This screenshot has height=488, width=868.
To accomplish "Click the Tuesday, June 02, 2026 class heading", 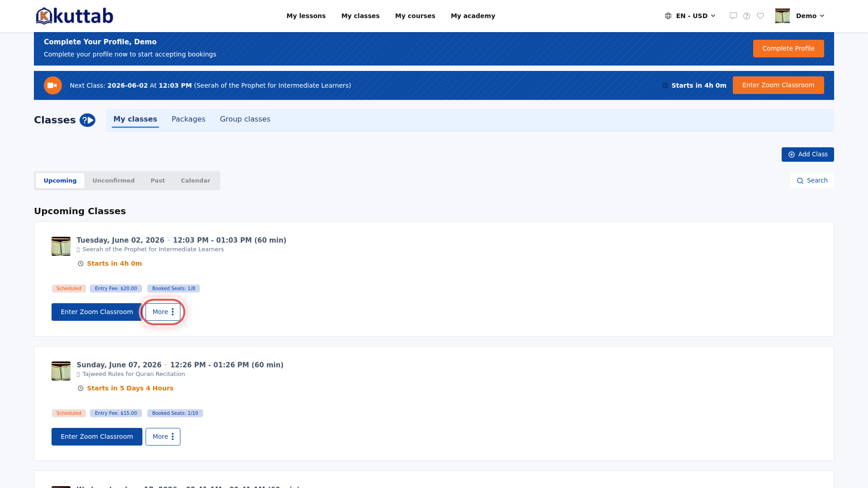I will coord(181,240).
